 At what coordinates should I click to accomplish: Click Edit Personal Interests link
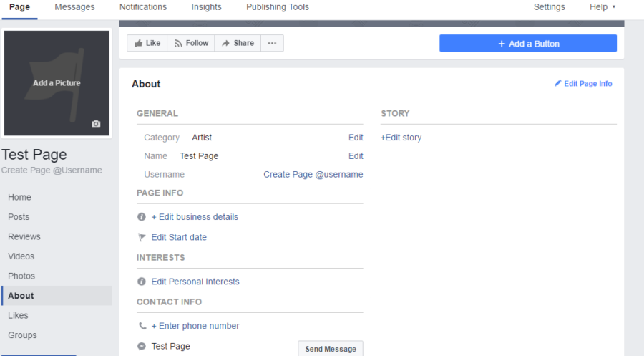click(x=195, y=282)
